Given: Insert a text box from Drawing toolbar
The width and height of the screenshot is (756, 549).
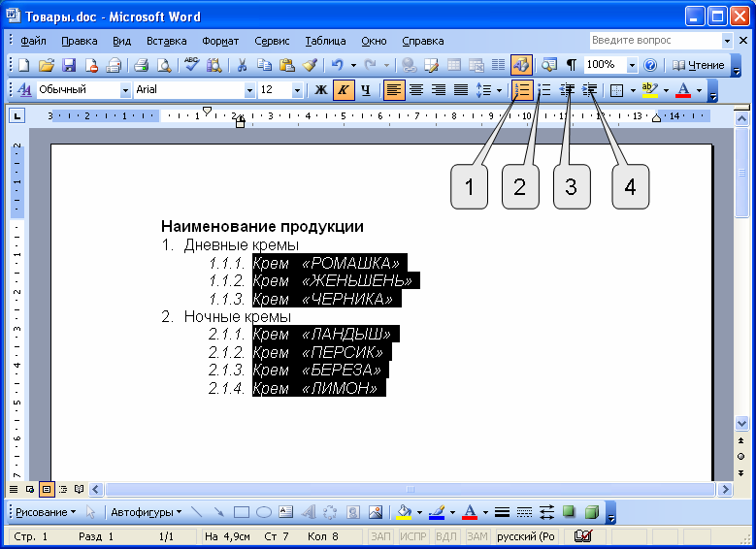Looking at the screenshot, I should (286, 512).
